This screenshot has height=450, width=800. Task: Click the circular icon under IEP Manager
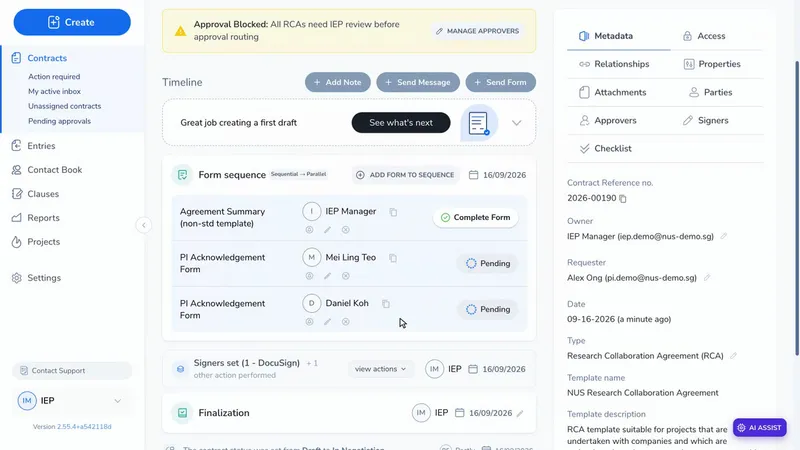coord(309,230)
